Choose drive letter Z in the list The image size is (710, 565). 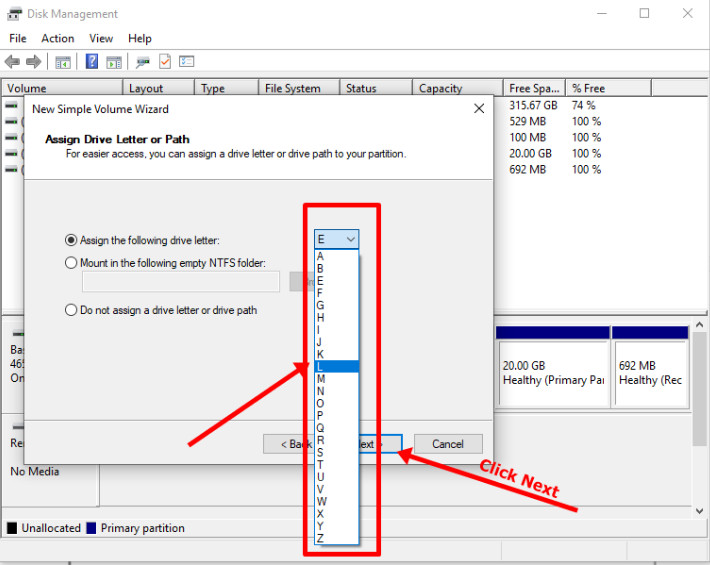pos(336,538)
